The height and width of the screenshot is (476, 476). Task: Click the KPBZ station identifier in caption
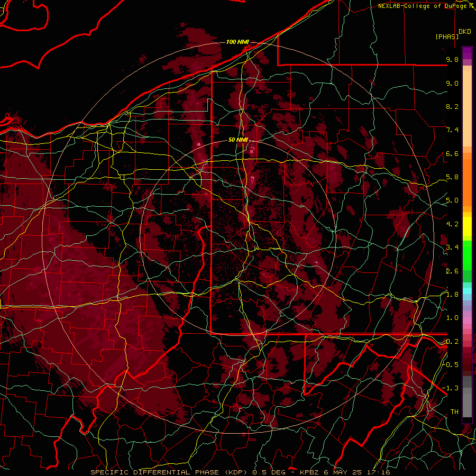309,472
